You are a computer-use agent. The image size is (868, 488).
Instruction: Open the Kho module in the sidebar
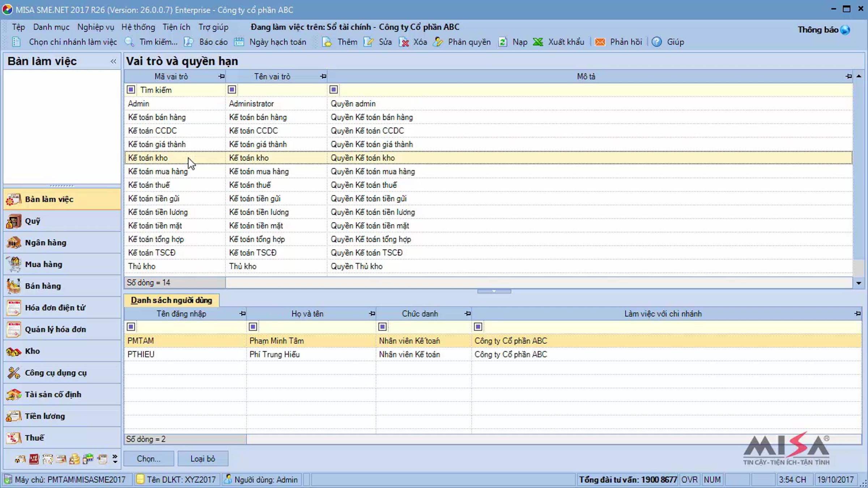tap(62, 351)
